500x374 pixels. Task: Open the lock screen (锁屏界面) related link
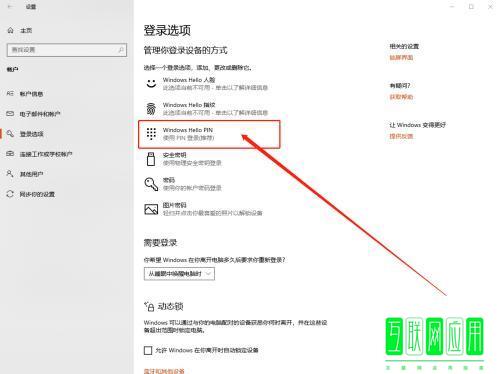tap(401, 58)
